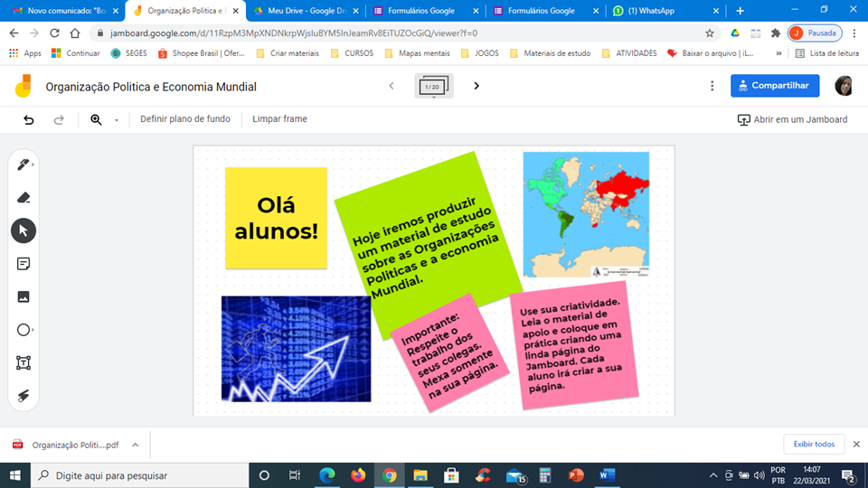Screen dimensions: 868x488
Task: Click the Undo arrow
Action: (x=29, y=119)
